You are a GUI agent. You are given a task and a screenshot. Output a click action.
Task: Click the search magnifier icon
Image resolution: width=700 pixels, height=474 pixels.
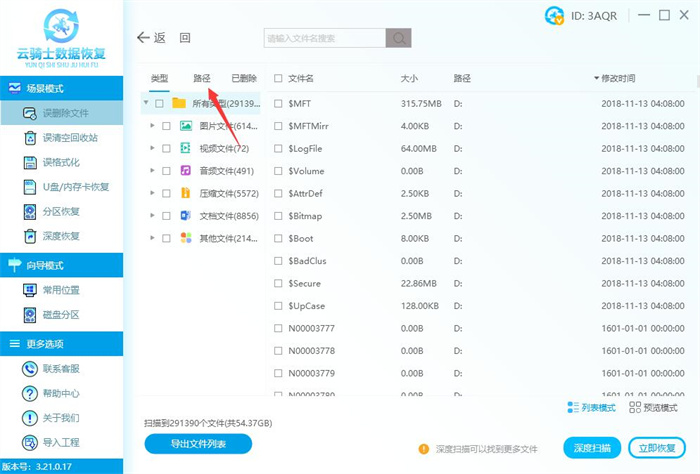(x=399, y=38)
